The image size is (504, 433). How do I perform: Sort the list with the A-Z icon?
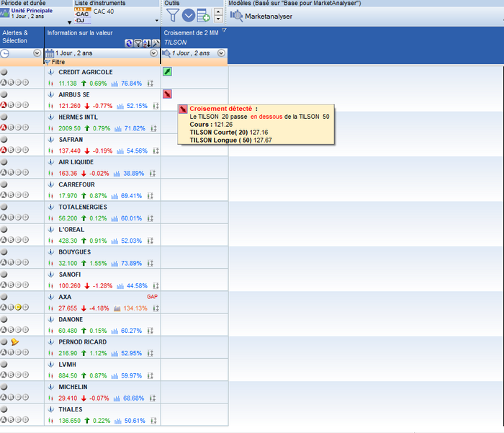(147, 43)
